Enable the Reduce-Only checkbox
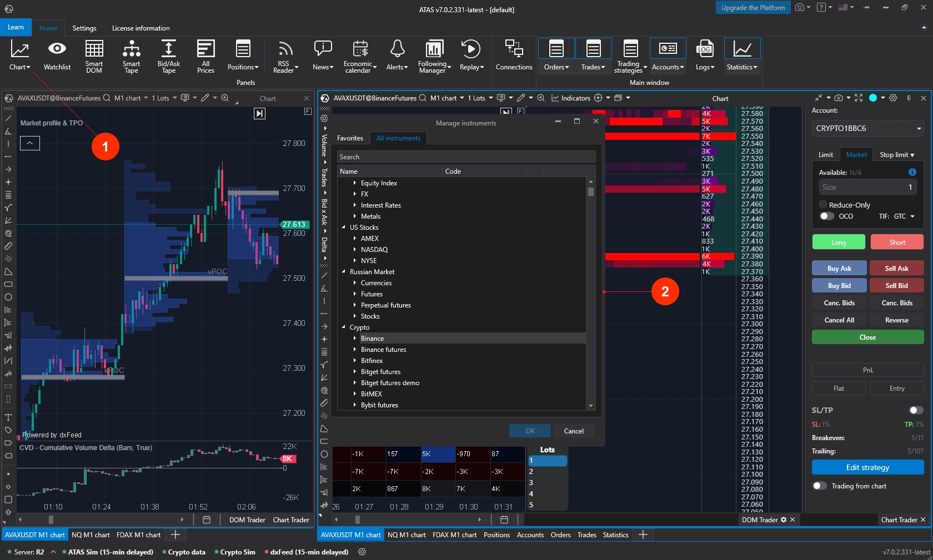Image resolution: width=933 pixels, height=560 pixels. [823, 205]
